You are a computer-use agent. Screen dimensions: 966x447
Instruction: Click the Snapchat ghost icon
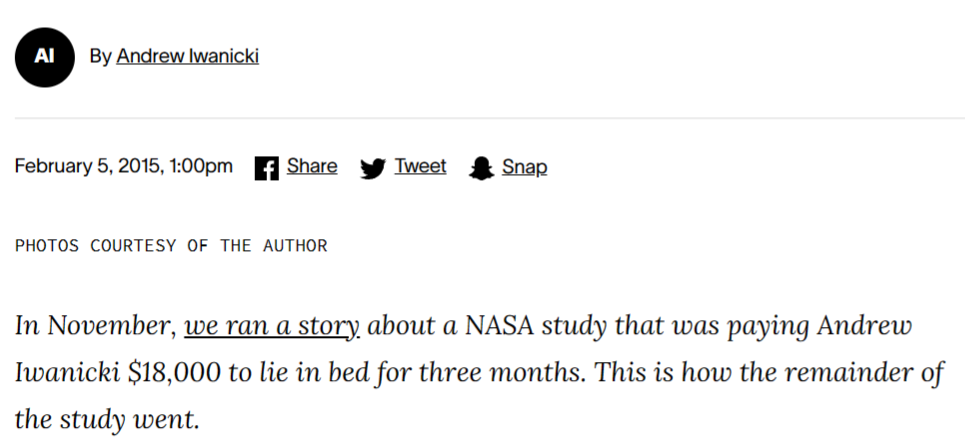coord(482,168)
